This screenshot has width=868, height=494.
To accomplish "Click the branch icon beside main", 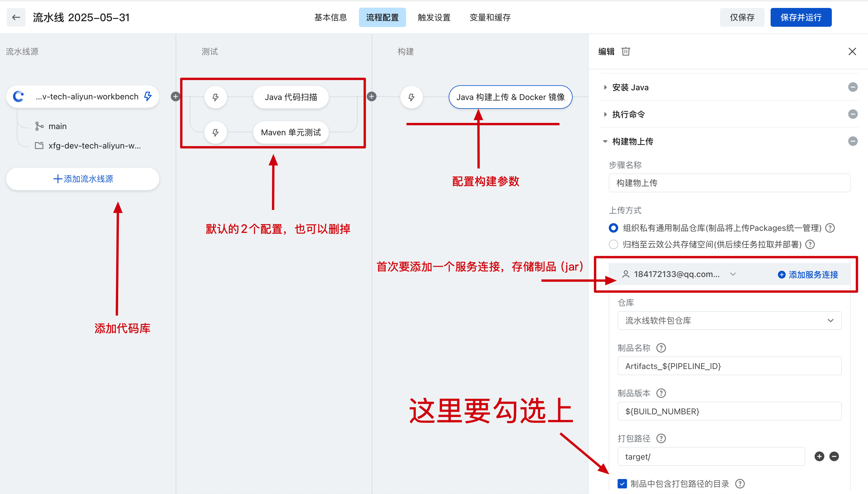I will [x=39, y=126].
